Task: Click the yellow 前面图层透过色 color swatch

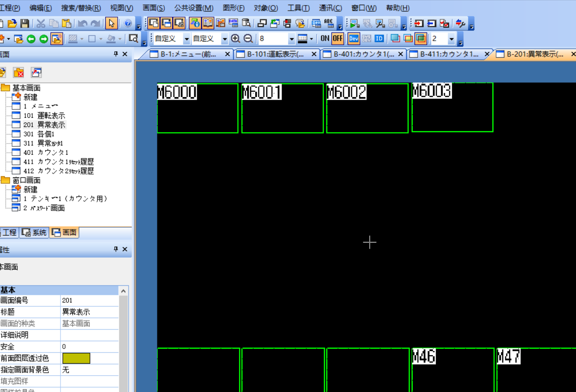Action: tap(76, 358)
